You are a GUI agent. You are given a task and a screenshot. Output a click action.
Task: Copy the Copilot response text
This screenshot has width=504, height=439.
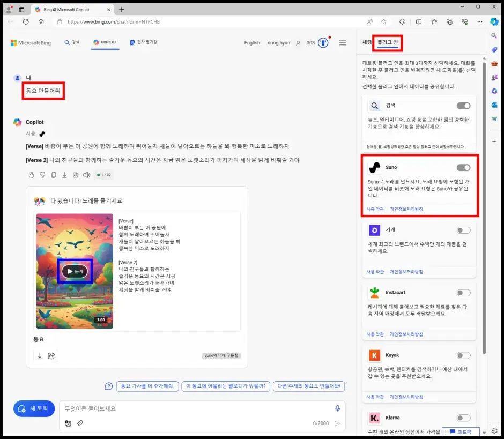54,175
